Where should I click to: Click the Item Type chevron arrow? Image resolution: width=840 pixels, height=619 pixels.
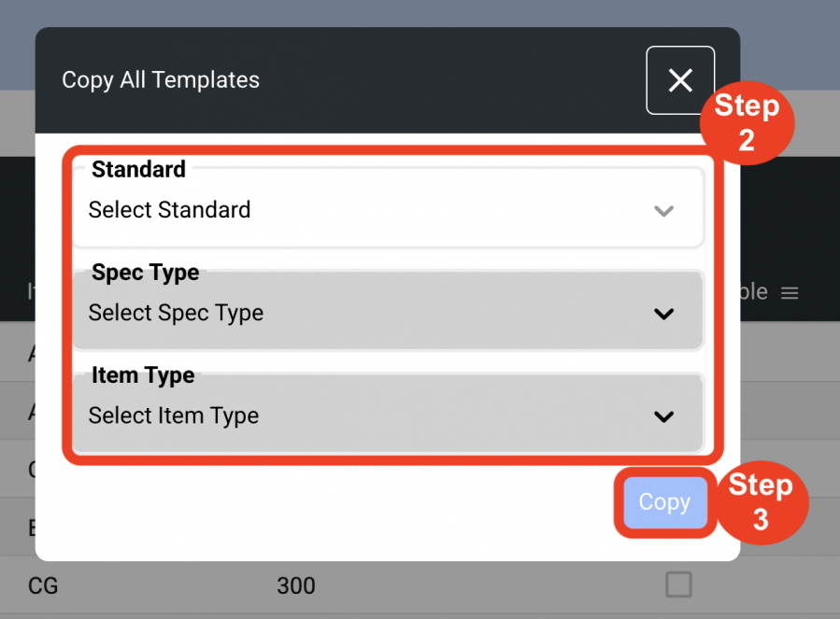point(663,416)
